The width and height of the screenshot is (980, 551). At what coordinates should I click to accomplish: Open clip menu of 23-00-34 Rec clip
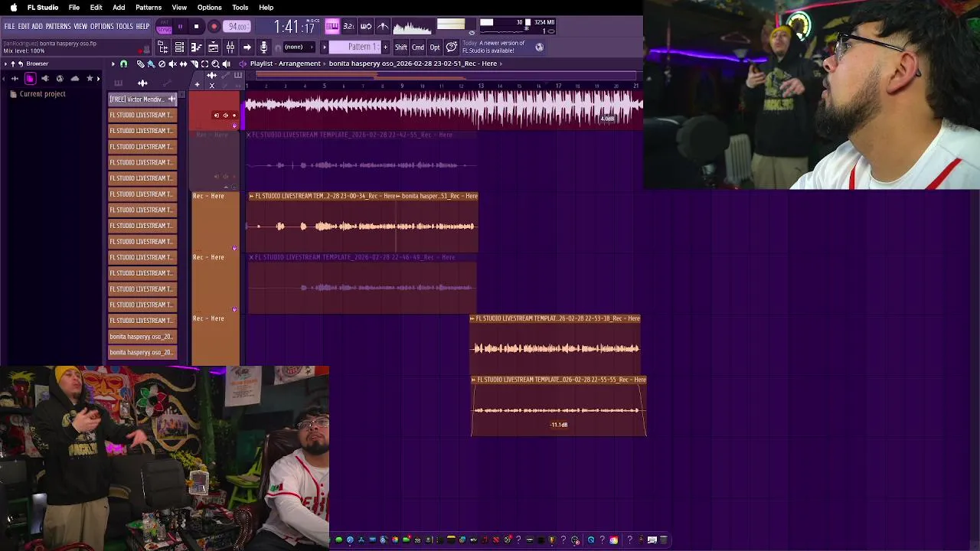tap(251, 196)
